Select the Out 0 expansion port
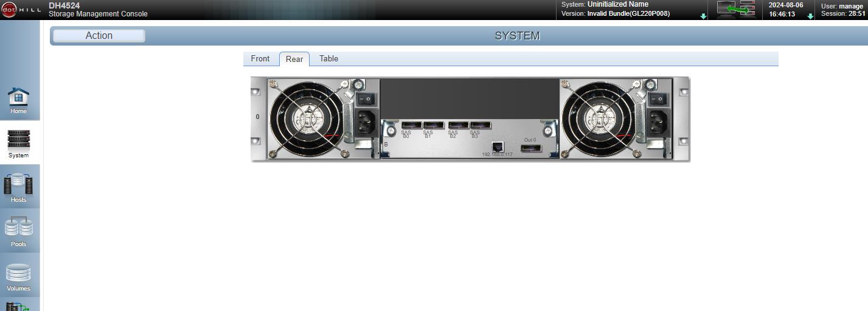Screen dimensions: 868x311 530,148
